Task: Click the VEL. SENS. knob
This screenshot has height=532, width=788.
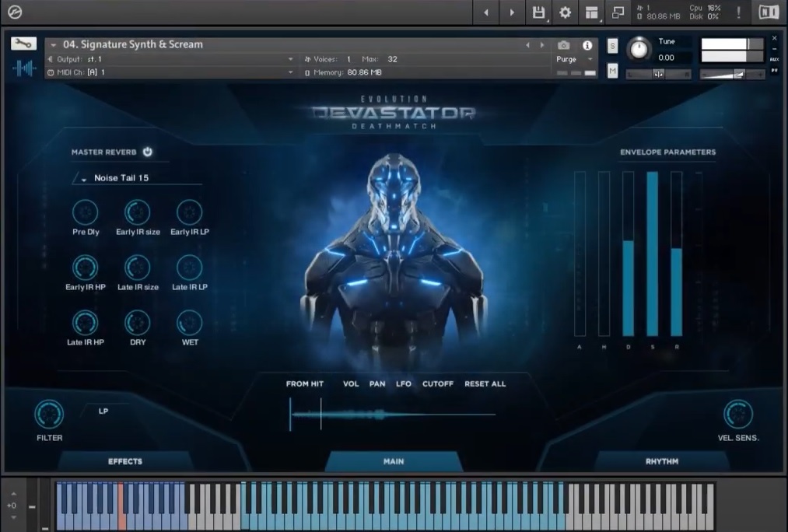Action: [737, 415]
